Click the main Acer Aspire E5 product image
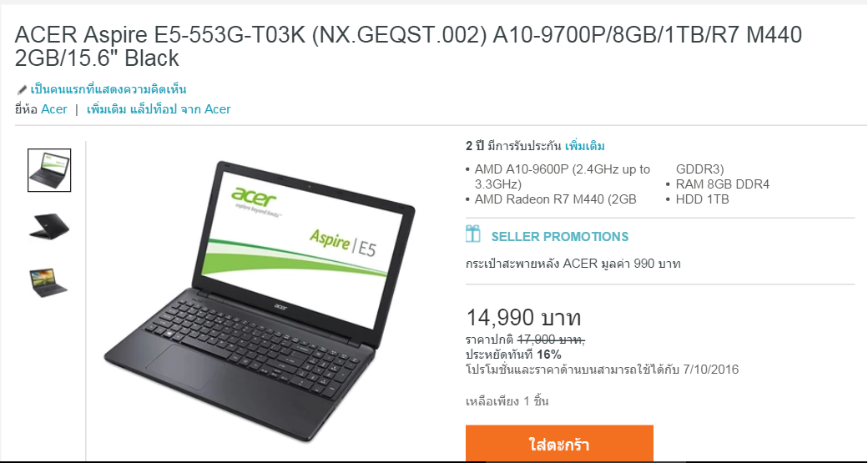Viewport: 868px width, 463px height. pyautogui.click(x=260, y=301)
